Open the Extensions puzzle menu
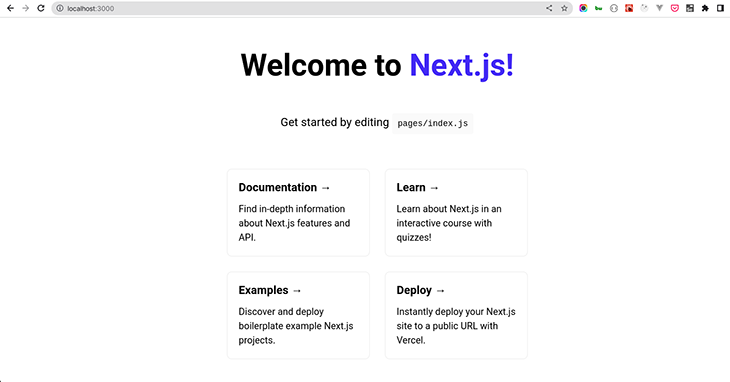This screenshot has width=730, height=382. [705, 8]
